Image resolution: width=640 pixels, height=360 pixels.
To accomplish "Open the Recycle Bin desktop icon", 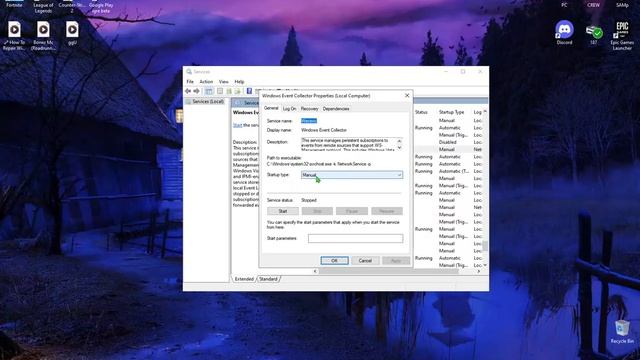I will point(622,331).
